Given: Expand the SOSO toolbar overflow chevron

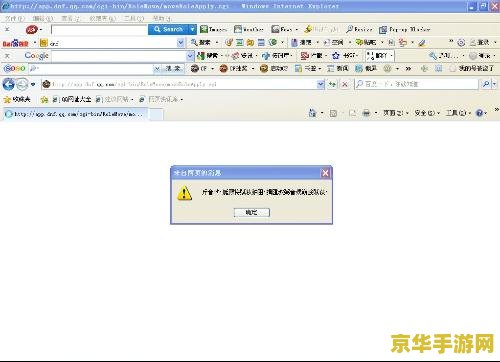Looking at the screenshot, I should (408, 69).
